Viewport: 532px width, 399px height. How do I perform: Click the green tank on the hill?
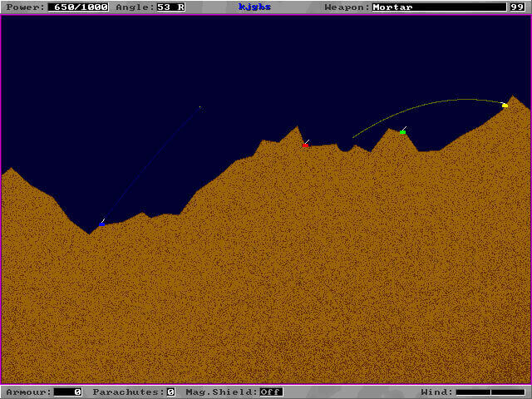(x=402, y=132)
